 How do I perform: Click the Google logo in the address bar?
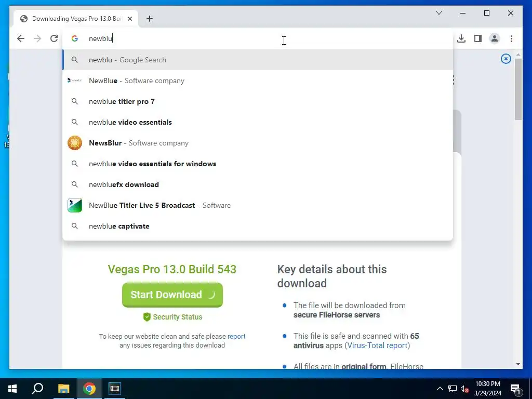[75, 38]
